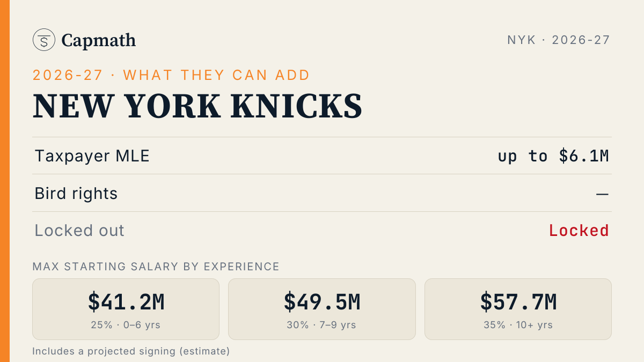Screen dimensions: 644x362
Task: Click the projected signing estimate footnote
Action: click(131, 351)
